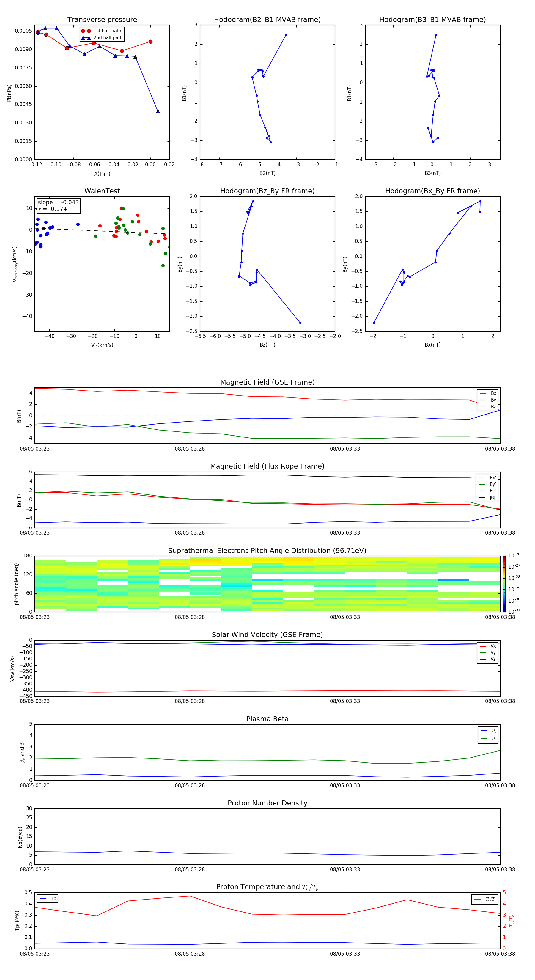
Task: Click the "0.0105" tick on Transverse pressure
Action: [x=23, y=31]
